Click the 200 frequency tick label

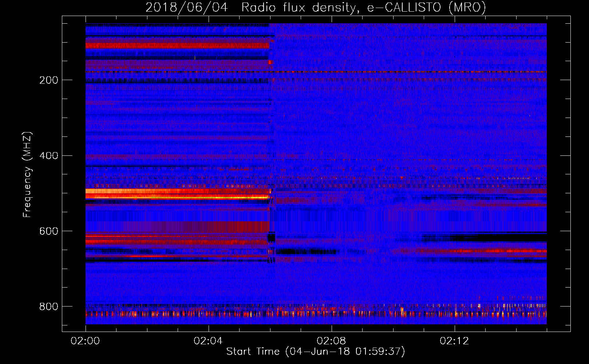[x=49, y=80]
